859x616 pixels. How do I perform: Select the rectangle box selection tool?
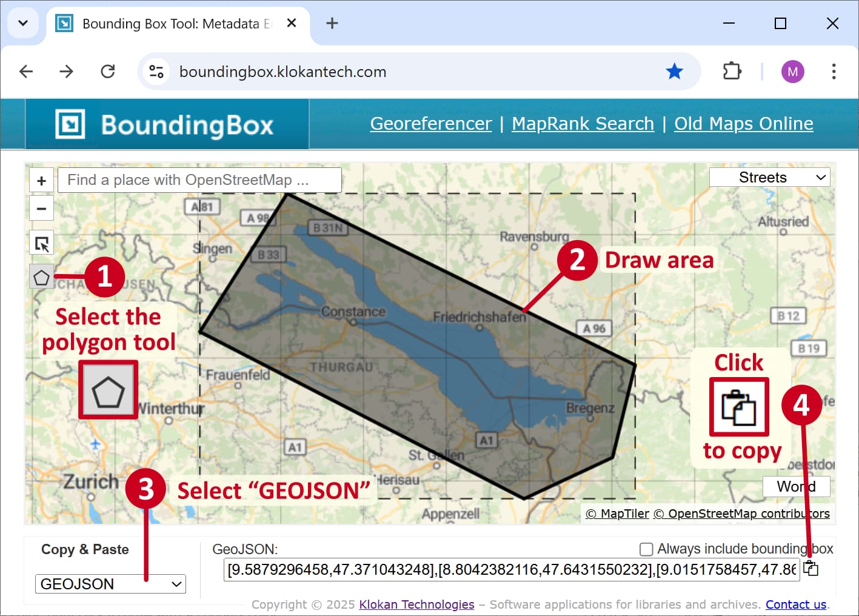(x=41, y=243)
